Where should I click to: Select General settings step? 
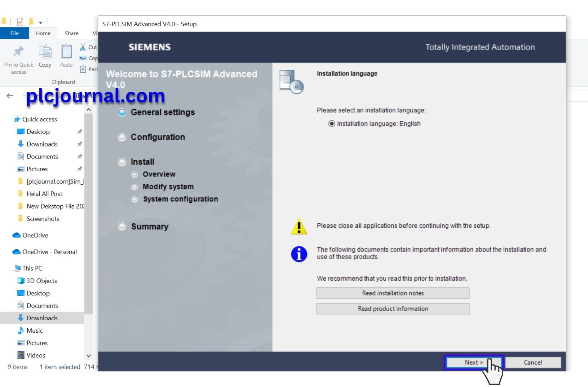163,112
